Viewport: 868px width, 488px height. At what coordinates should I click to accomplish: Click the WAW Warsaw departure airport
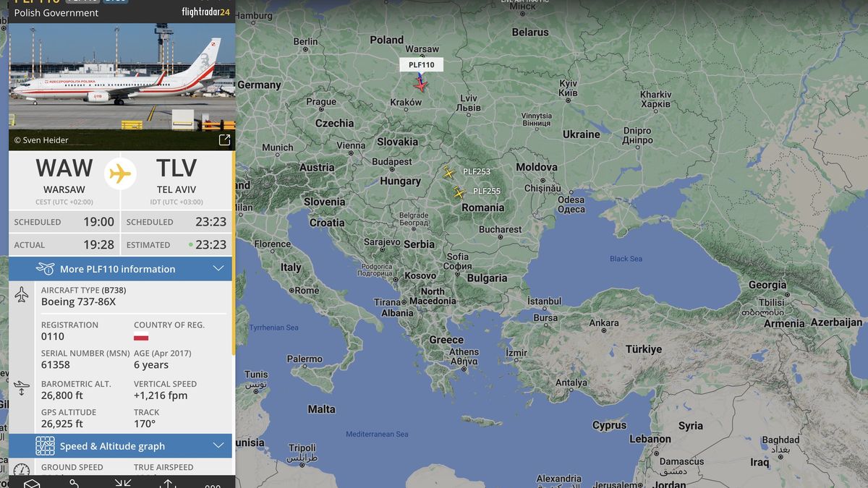click(x=64, y=179)
